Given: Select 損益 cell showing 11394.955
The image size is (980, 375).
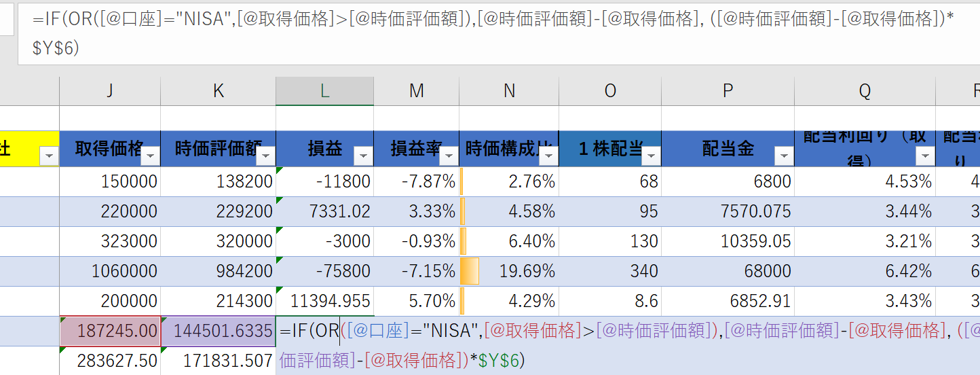Looking at the screenshot, I should [x=324, y=301].
